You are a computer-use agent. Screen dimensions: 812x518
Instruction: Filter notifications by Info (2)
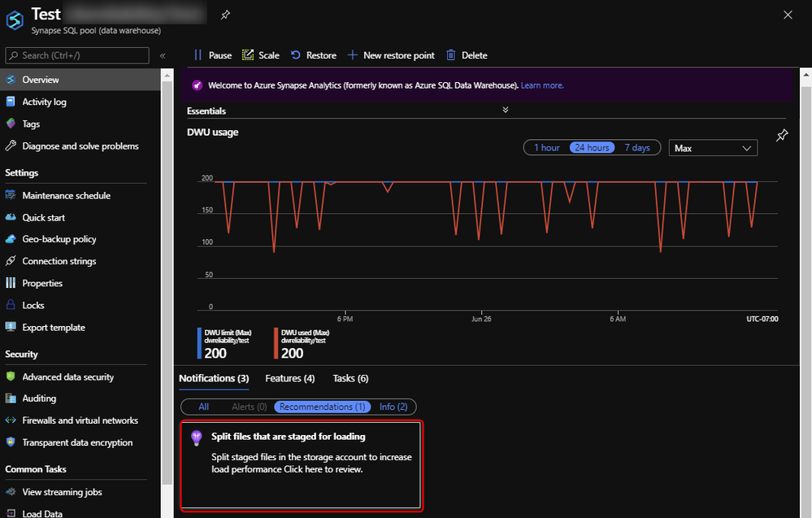(394, 407)
